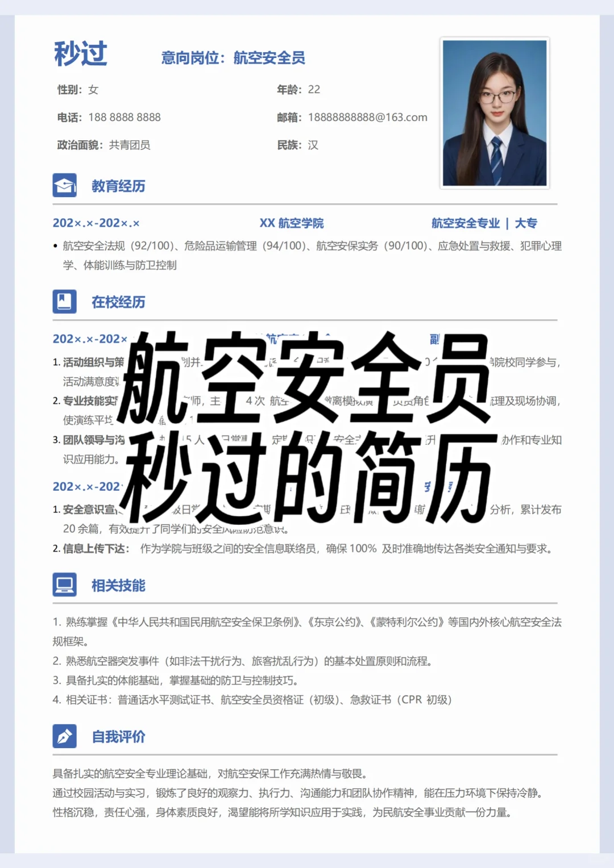The image size is (614, 868).
Task: Select the 教育经历 section heading
Action: [x=118, y=186]
